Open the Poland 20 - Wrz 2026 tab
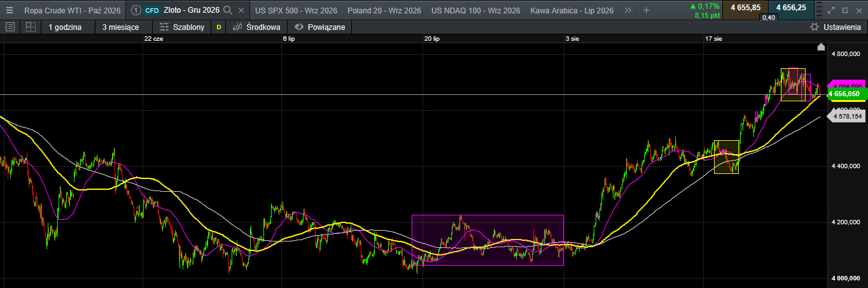Image resolution: width=868 pixels, height=288 pixels. coord(384,10)
